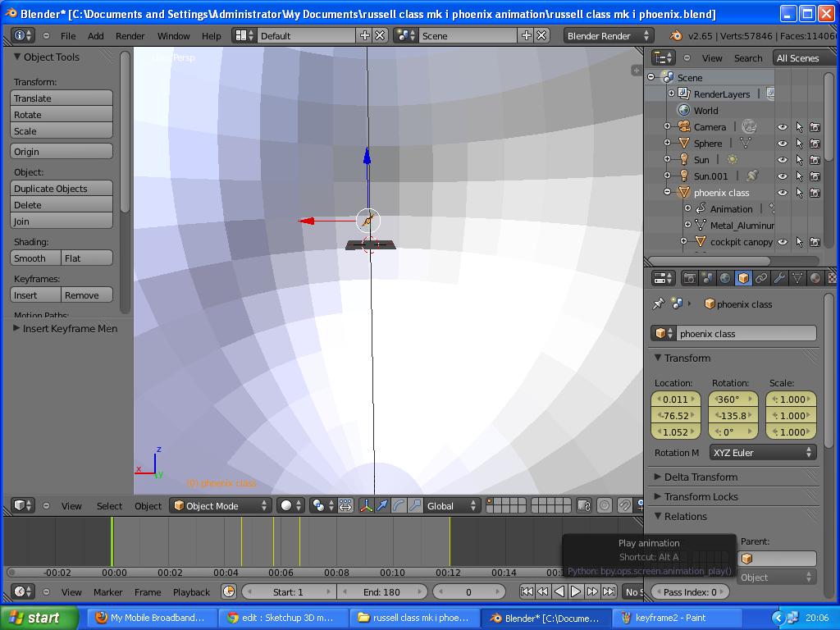
Task: Enable proportional editing in the viewport header
Action: 605,505
